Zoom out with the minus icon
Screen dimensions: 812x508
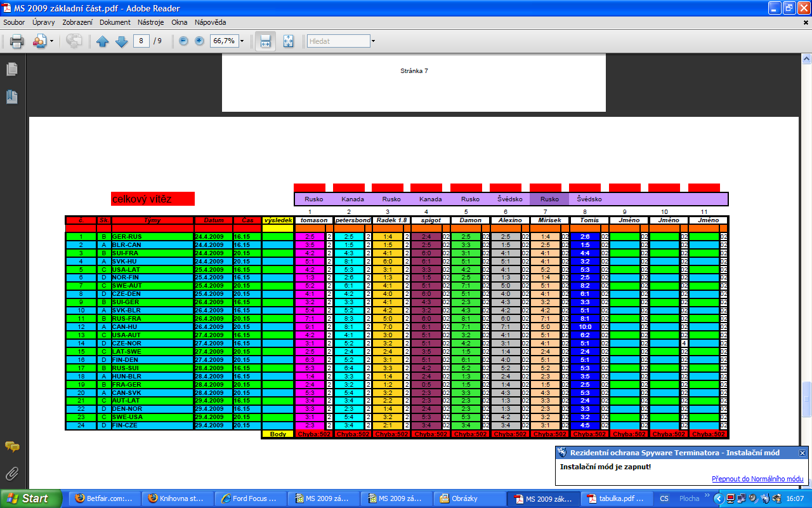[184, 41]
